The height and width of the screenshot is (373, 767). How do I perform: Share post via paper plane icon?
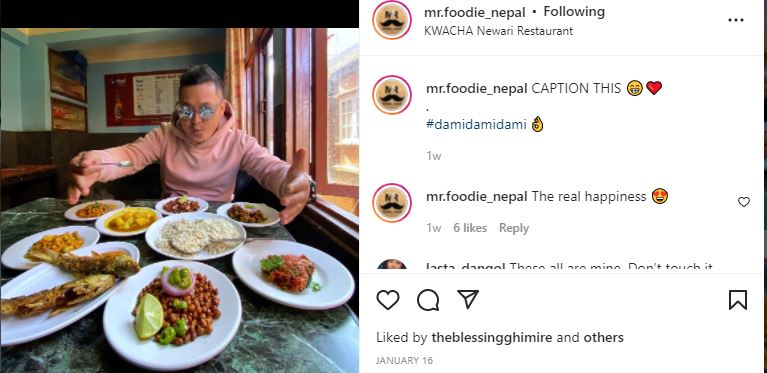click(x=468, y=299)
